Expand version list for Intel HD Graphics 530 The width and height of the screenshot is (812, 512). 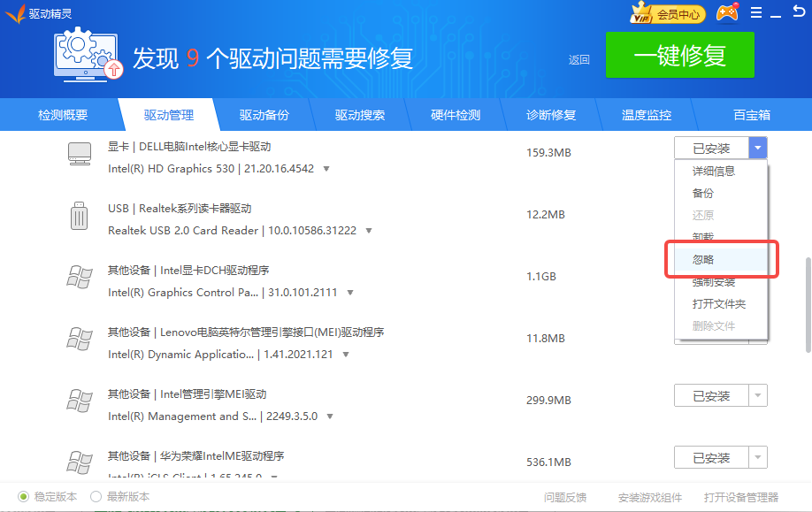coord(326,169)
